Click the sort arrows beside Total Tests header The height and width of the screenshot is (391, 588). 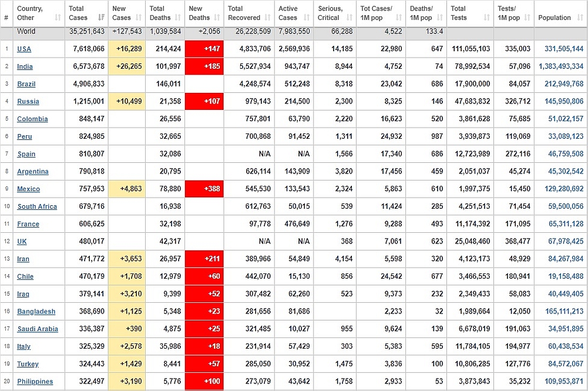(487, 18)
